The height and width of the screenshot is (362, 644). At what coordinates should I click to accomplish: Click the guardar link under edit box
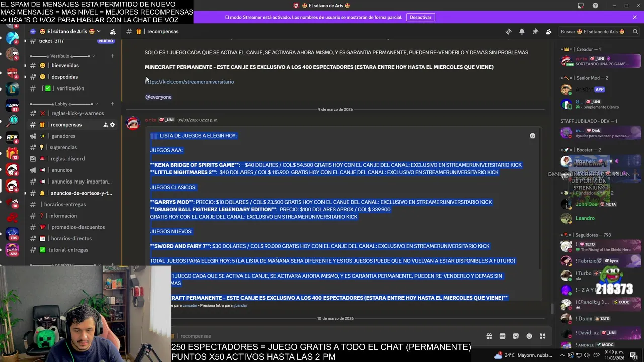(x=240, y=306)
